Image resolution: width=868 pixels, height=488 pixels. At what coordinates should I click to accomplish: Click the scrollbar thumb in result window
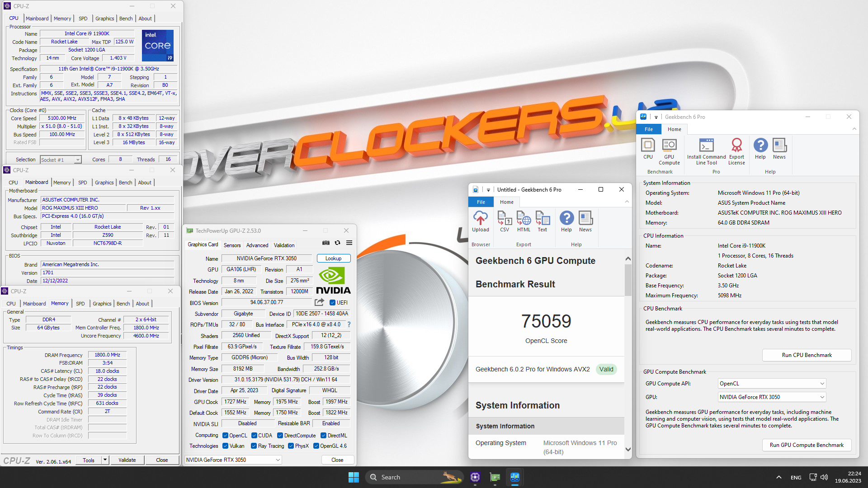pyautogui.click(x=627, y=280)
